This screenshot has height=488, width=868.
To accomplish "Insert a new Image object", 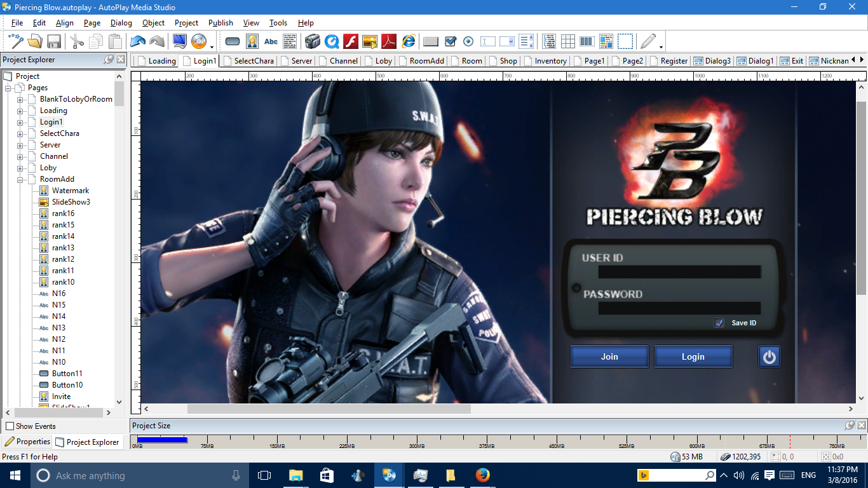I will point(252,42).
